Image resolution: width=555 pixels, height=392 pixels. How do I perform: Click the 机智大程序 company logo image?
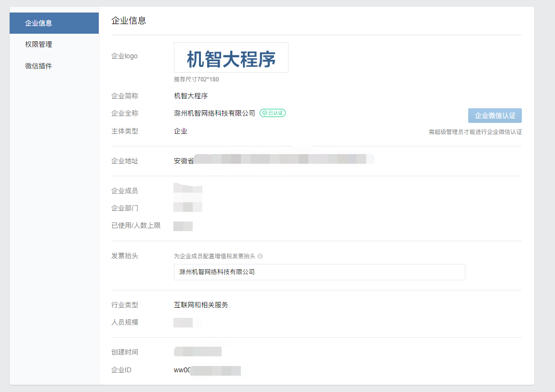point(231,58)
